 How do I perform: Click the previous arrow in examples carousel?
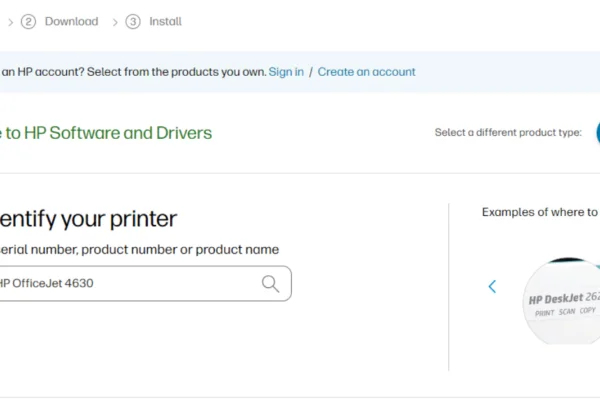492,287
